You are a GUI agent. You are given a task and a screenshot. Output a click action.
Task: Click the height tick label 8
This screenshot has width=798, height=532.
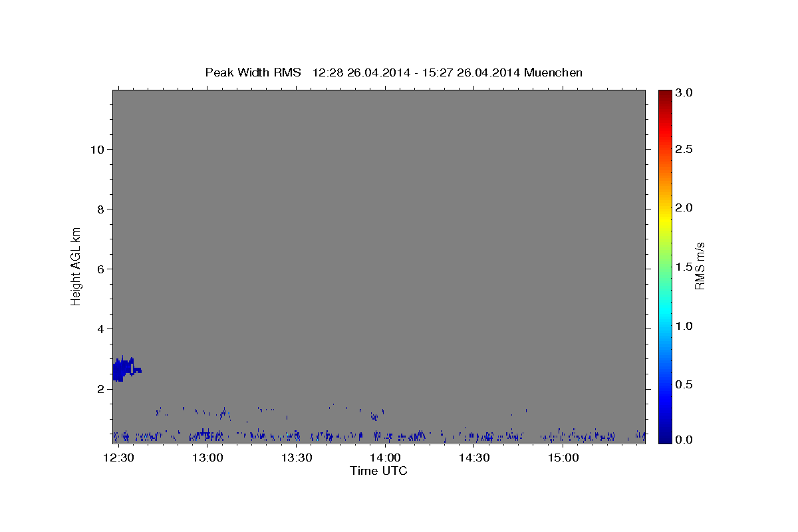point(99,209)
